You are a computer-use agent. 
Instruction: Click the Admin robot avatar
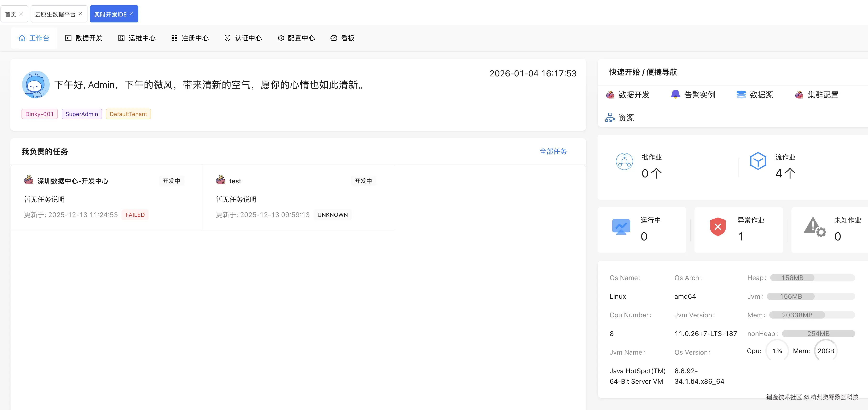[x=36, y=85]
